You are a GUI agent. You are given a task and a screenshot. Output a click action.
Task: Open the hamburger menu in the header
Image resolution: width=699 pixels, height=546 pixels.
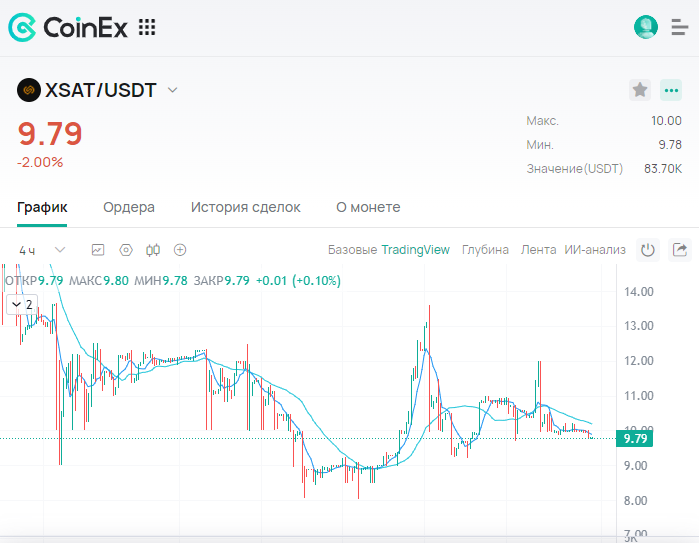(x=679, y=27)
